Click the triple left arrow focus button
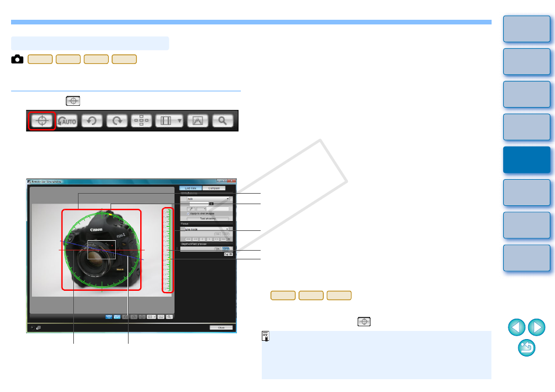The height and width of the screenshot is (392, 555). (188, 239)
